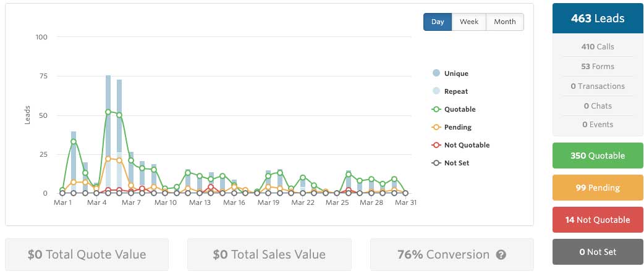Click the Mar 13 axis label
The height and width of the screenshot is (274, 644).
(x=200, y=202)
